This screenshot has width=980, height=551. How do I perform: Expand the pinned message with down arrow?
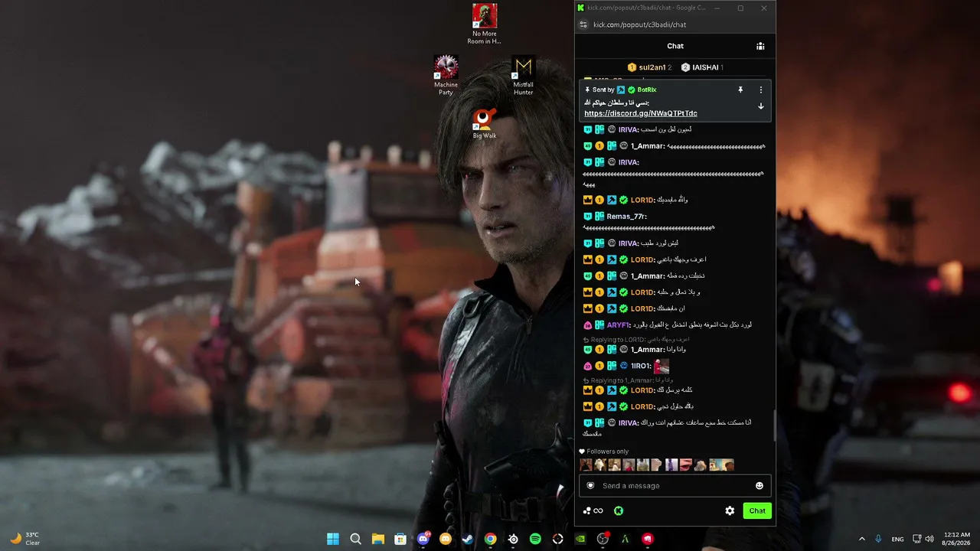[x=760, y=106]
